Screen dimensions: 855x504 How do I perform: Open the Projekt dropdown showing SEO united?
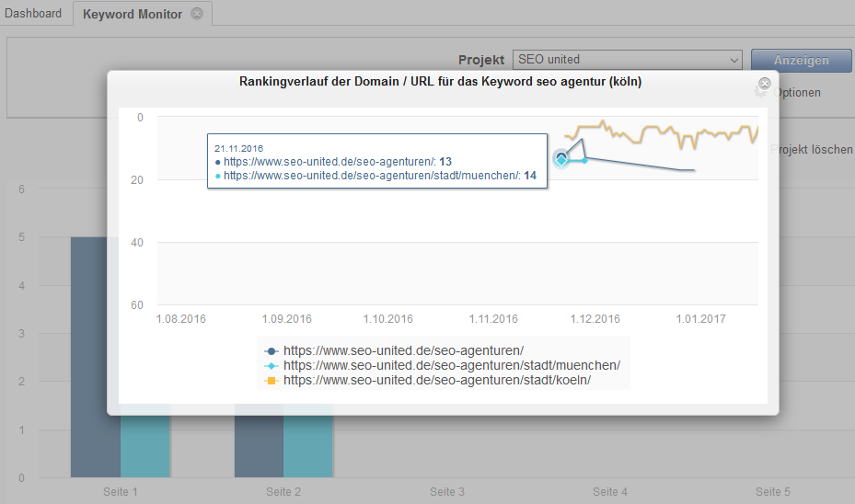click(x=627, y=60)
